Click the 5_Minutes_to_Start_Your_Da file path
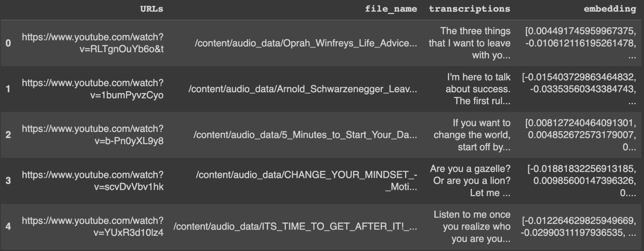This screenshot has height=251, width=644. (305, 135)
